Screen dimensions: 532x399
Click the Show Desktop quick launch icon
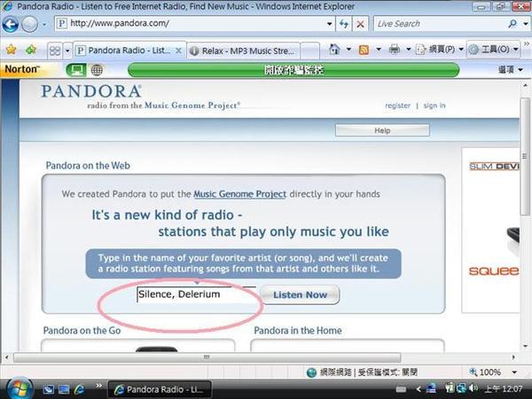(x=48, y=390)
